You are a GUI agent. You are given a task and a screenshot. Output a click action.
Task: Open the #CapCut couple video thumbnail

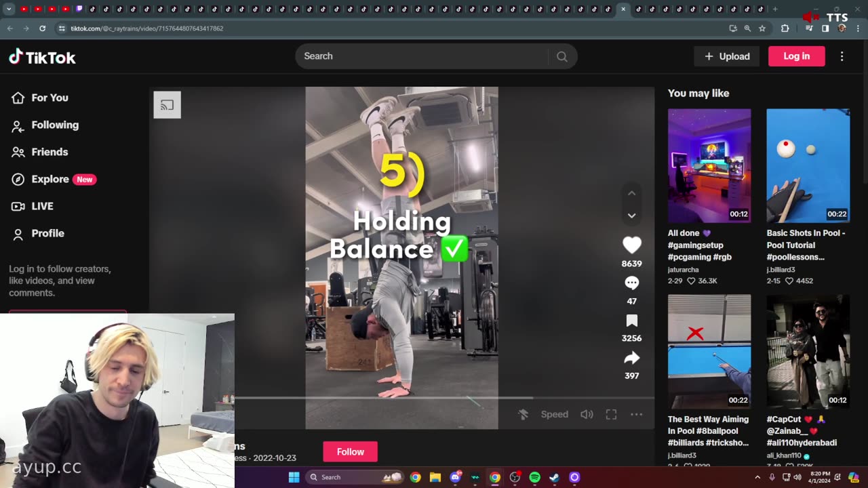click(808, 351)
